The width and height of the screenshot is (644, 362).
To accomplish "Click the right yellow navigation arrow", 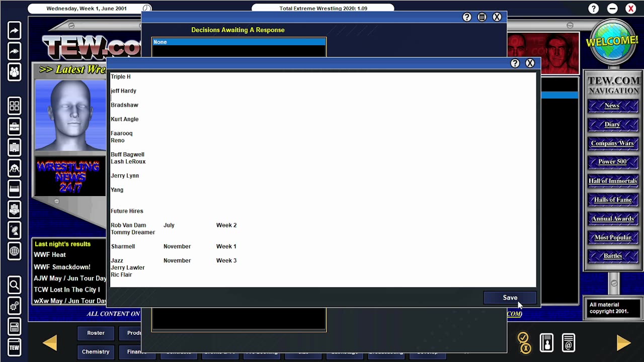I will coord(624,342).
